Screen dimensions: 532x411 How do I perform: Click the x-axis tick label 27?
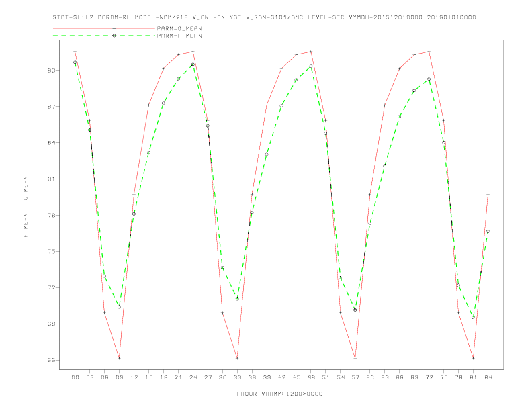tap(208, 377)
